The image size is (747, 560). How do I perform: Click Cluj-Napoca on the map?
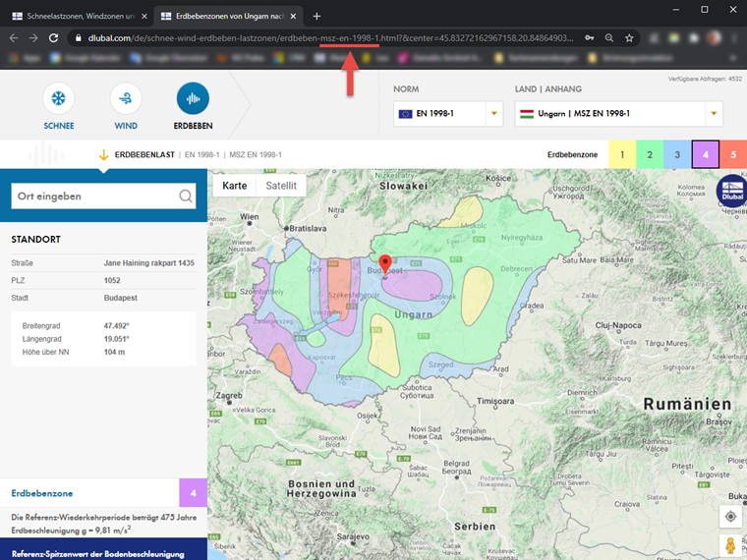(x=618, y=325)
